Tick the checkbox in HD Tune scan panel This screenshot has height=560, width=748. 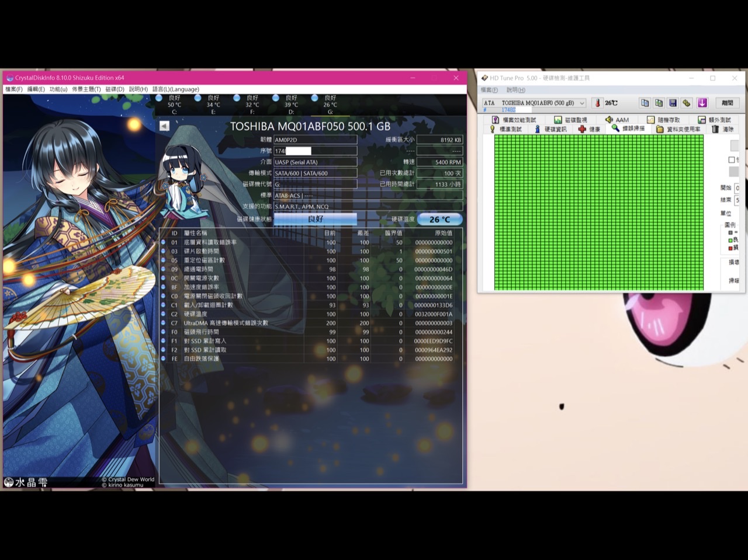point(732,159)
